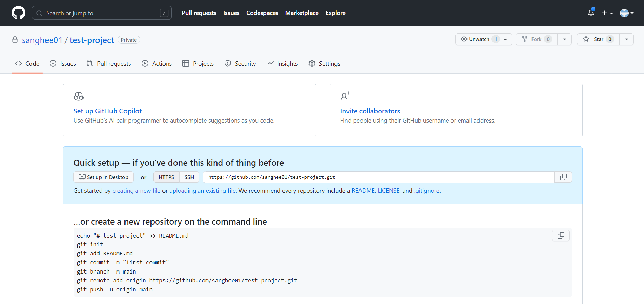The height and width of the screenshot is (304, 644).
Task: Expand the Fork dropdown arrow
Action: click(565, 39)
